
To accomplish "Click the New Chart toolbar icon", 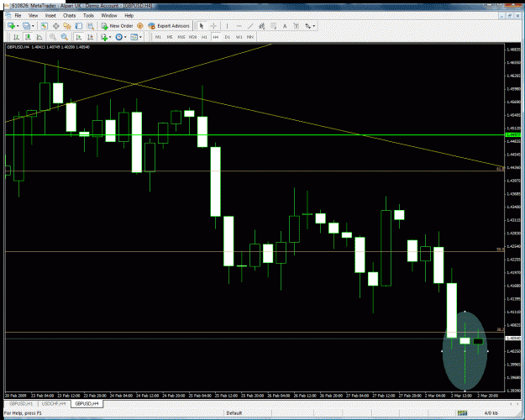I will pos(11,26).
